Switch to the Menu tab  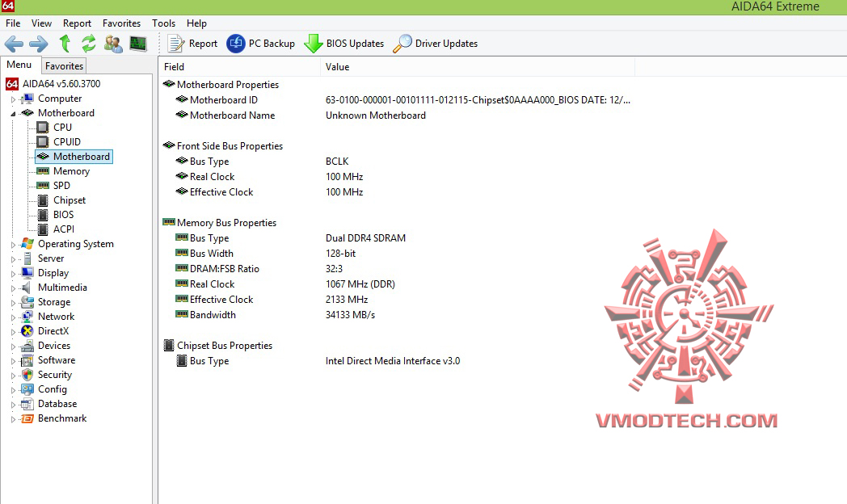click(19, 65)
